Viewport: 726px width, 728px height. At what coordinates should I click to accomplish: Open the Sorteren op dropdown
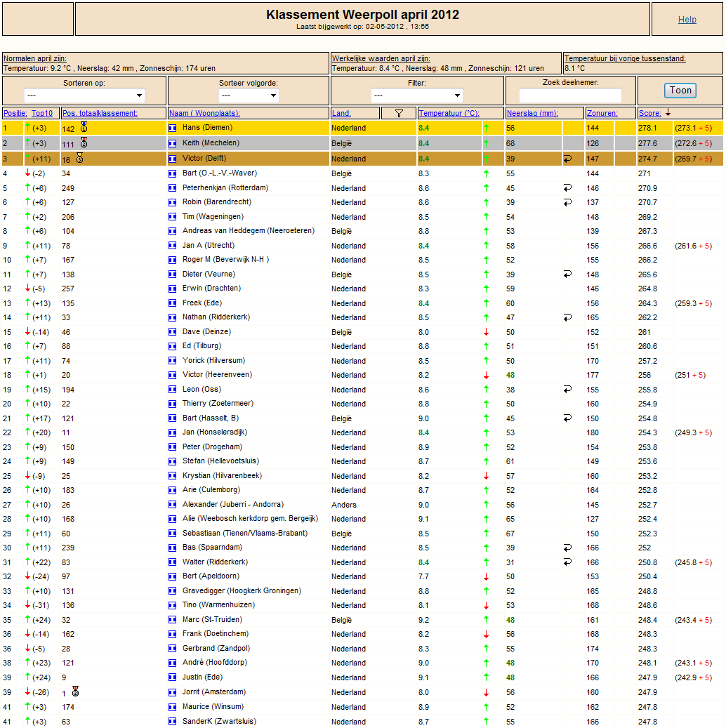(84, 95)
